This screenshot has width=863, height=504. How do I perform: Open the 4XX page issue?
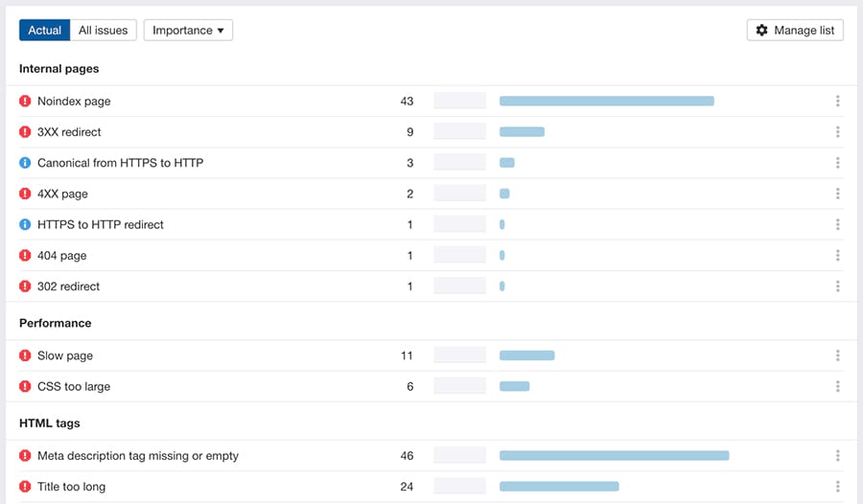click(x=62, y=194)
